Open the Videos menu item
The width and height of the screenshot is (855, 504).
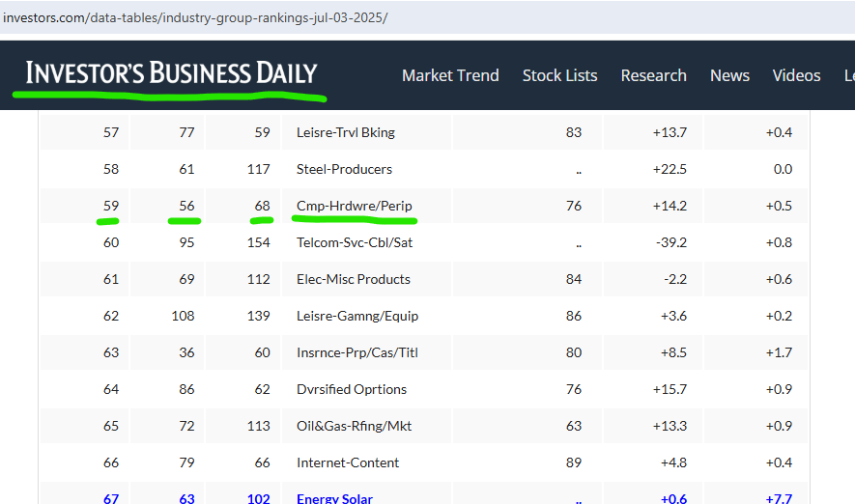pyautogui.click(x=796, y=75)
